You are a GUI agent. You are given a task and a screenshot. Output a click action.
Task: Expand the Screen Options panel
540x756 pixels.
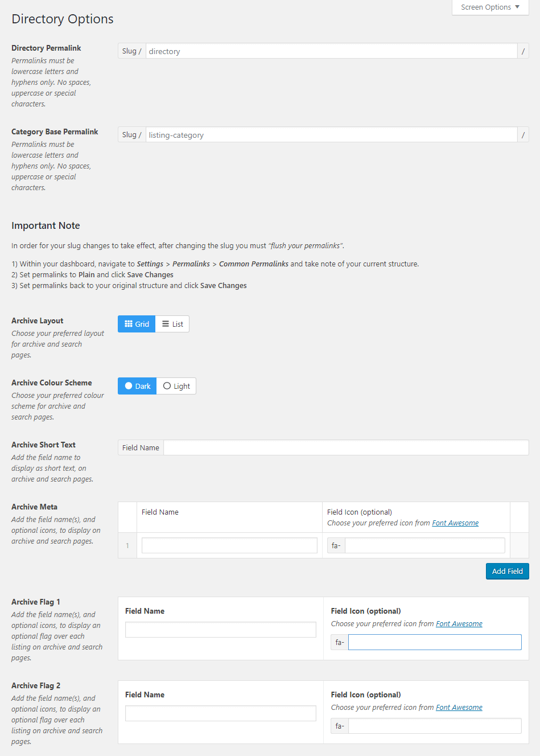(489, 7)
